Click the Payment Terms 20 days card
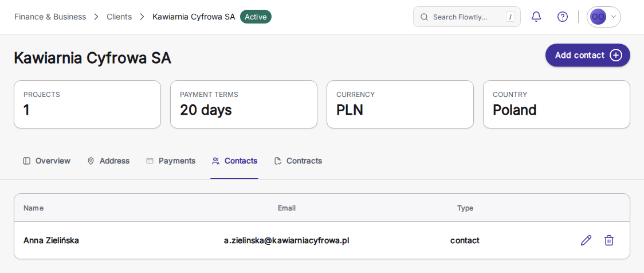 (x=244, y=104)
